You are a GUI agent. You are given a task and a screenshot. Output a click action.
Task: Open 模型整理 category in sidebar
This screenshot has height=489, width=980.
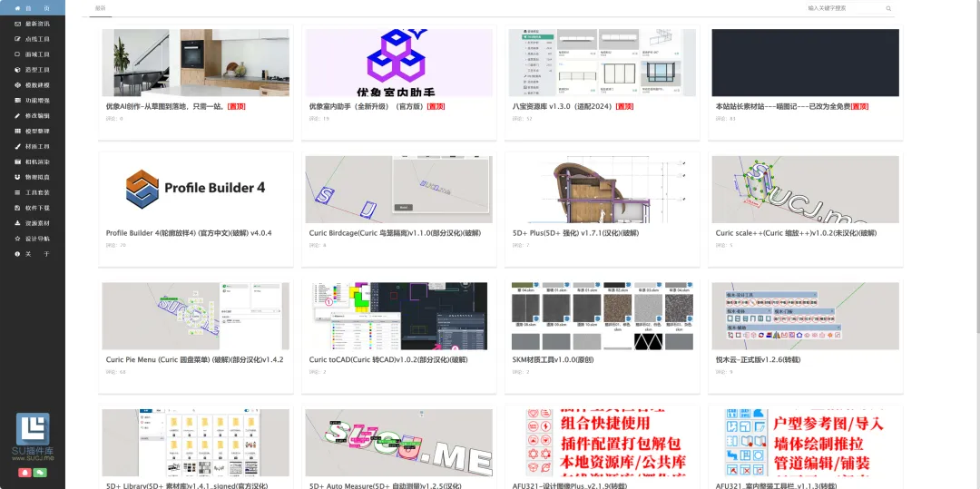click(x=33, y=132)
